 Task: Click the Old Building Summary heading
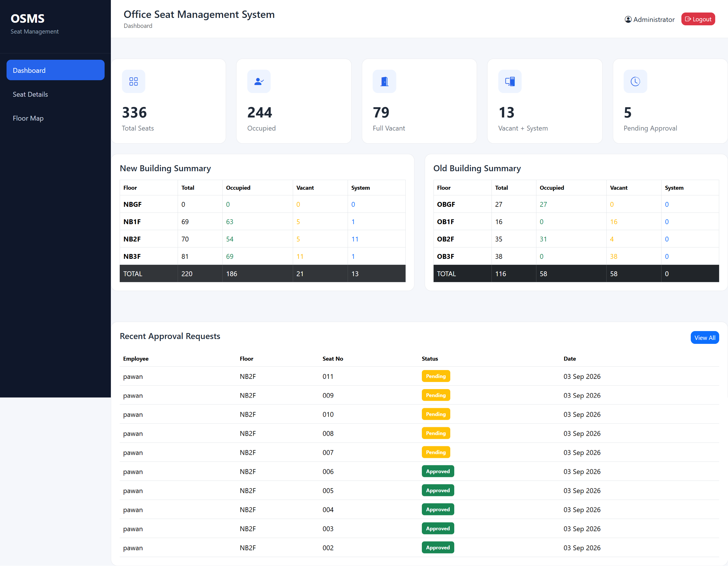click(477, 168)
